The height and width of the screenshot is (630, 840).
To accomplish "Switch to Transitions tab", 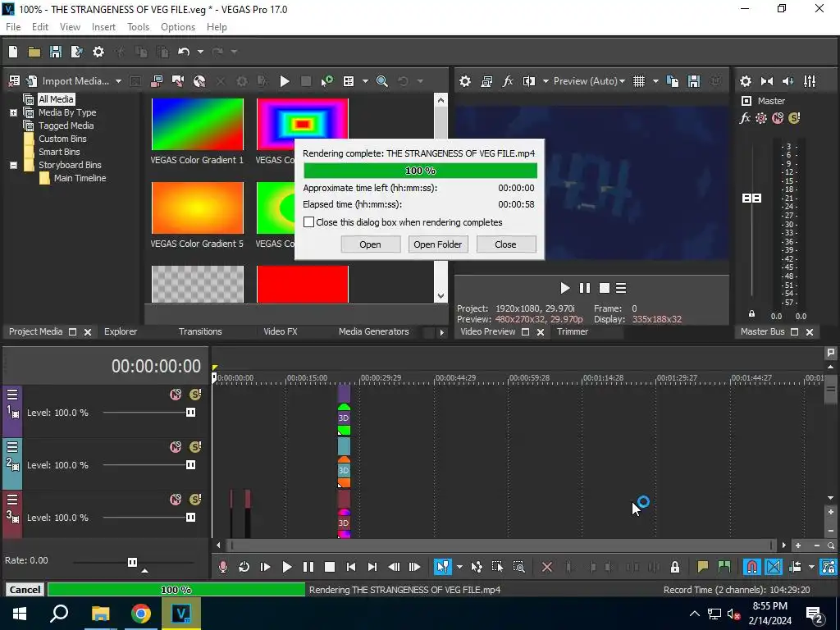I will tap(200, 331).
